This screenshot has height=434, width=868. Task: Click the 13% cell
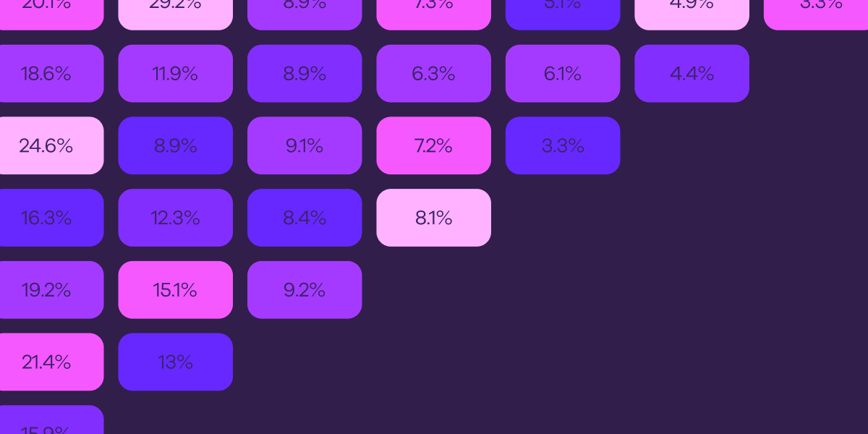(176, 362)
